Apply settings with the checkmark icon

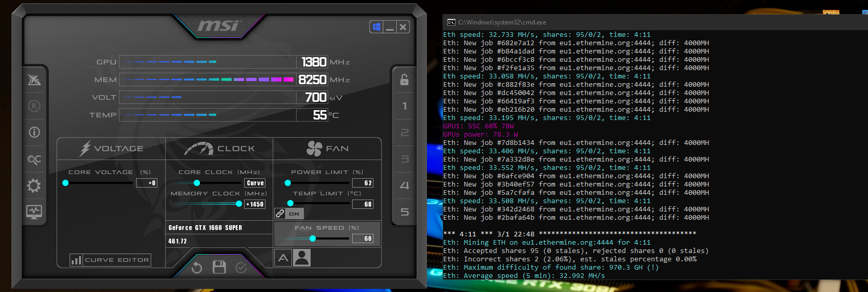click(241, 268)
